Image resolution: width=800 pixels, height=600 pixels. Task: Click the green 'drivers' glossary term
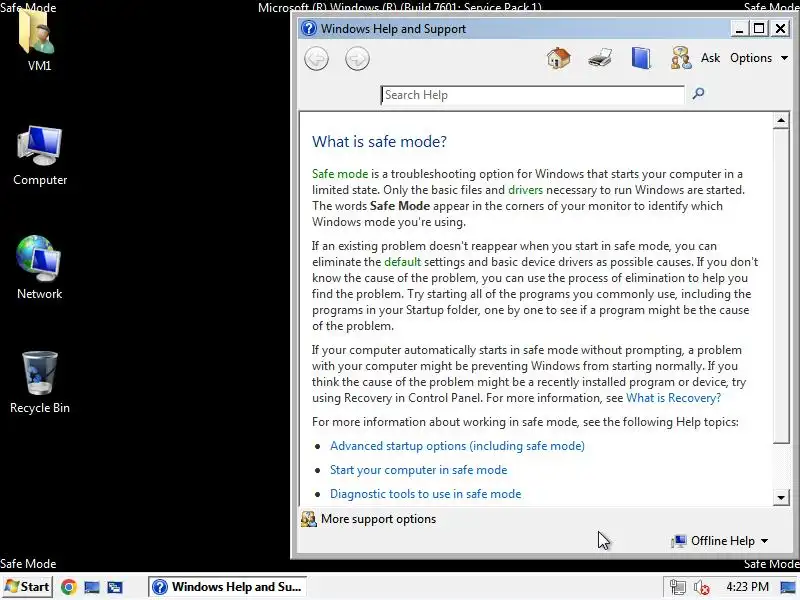526,190
